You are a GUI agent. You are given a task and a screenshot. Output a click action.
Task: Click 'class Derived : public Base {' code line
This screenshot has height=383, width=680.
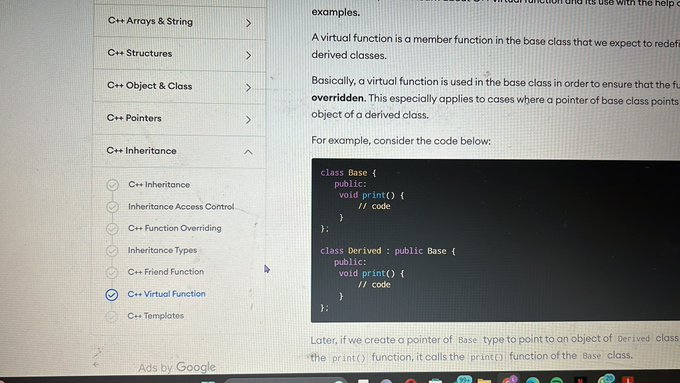point(388,251)
